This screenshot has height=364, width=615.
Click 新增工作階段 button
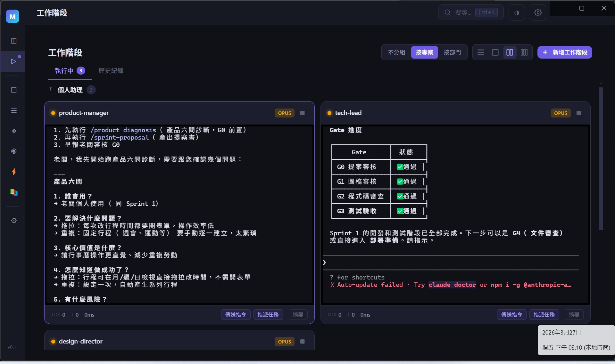tap(565, 52)
